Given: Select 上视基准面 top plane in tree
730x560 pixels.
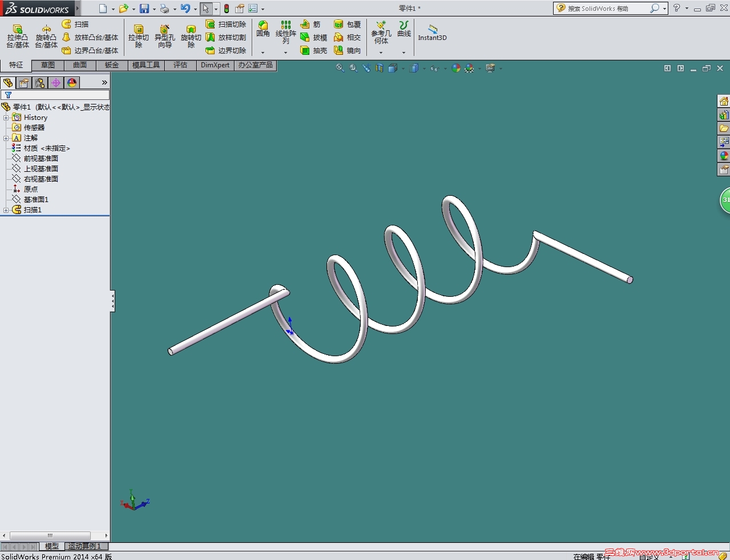Looking at the screenshot, I should pyautogui.click(x=35, y=169).
